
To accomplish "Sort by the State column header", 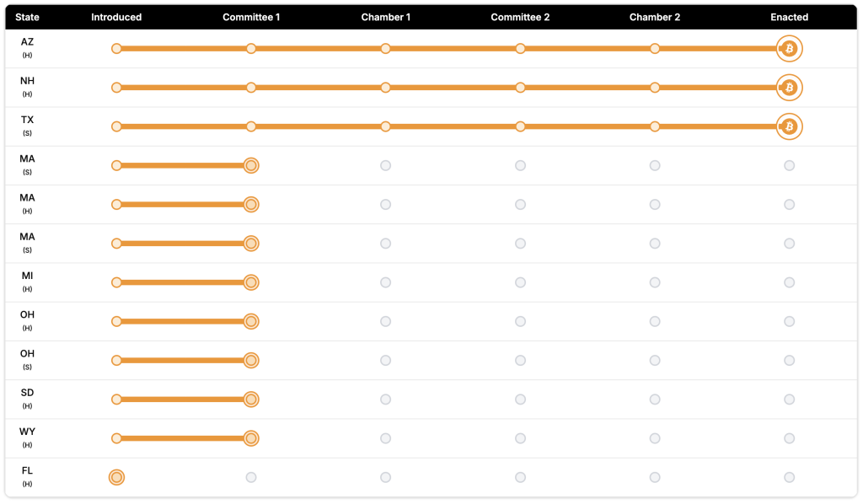I will pos(27,18).
